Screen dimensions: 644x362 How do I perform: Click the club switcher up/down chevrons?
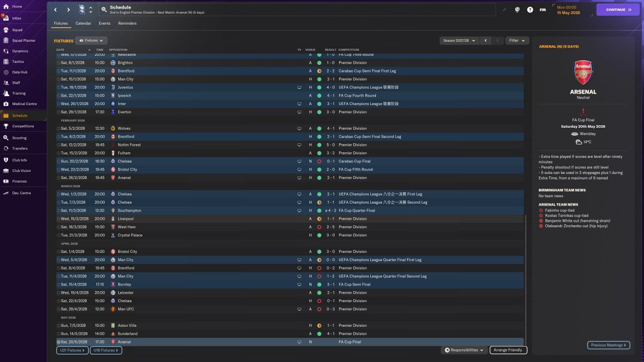[91, 10]
